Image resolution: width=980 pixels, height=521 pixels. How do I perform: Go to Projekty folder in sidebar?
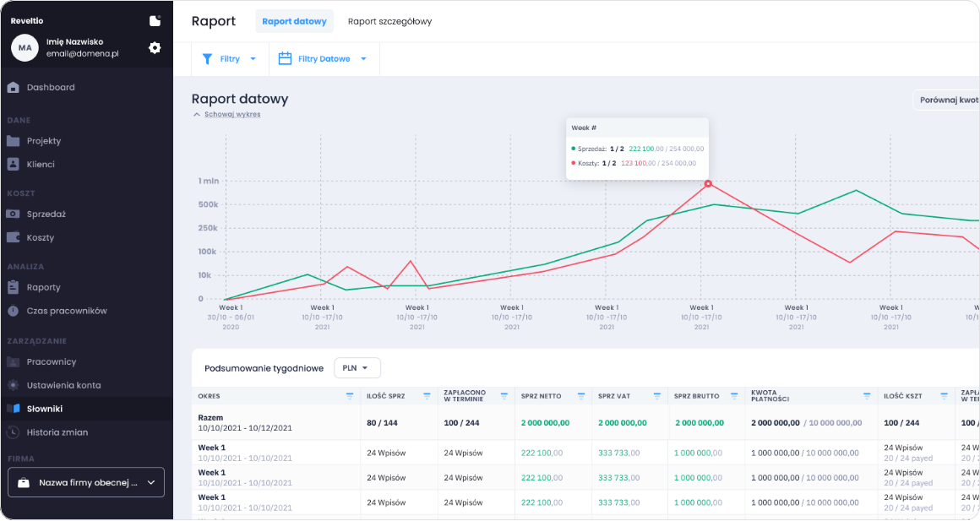point(43,141)
